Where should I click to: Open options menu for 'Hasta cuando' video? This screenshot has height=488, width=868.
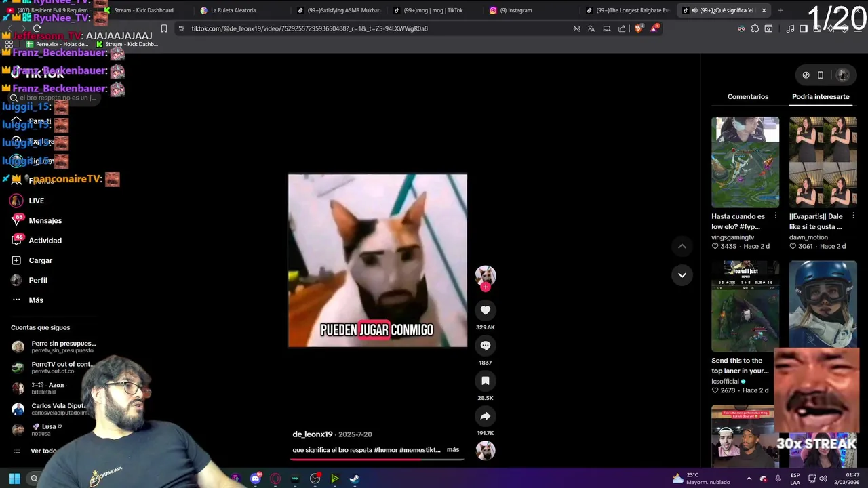[776, 216]
